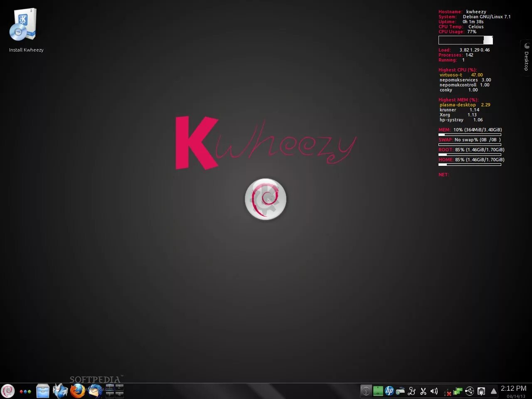This screenshot has height=399, width=532.
Task: Open the Nepomuk search tray icon
Action: [412, 391]
